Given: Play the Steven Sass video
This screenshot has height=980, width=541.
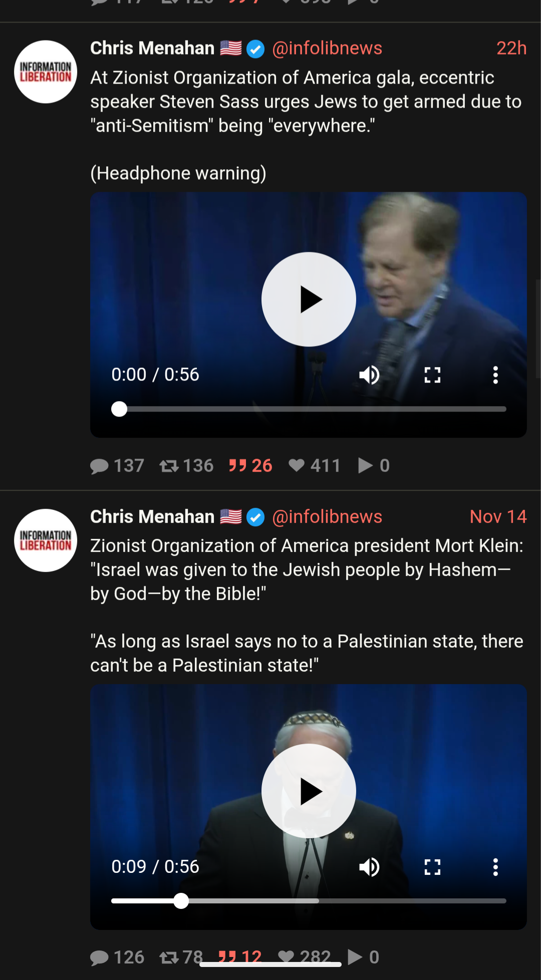Looking at the screenshot, I should pos(309,299).
